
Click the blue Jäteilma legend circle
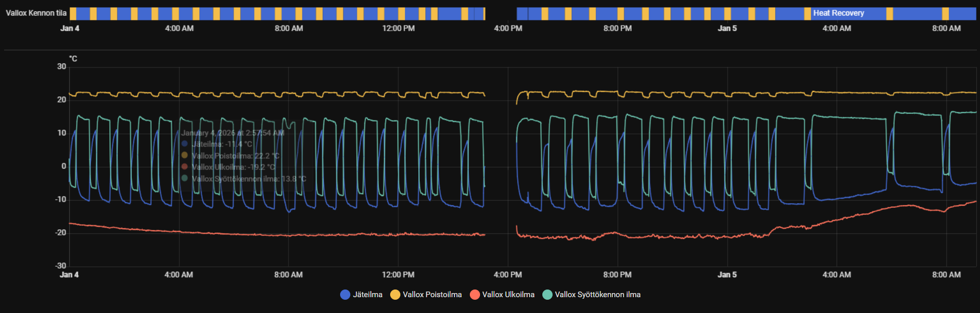click(x=345, y=295)
